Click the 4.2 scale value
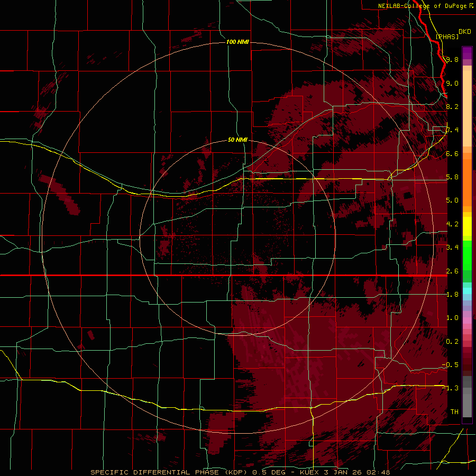 pyautogui.click(x=452, y=224)
